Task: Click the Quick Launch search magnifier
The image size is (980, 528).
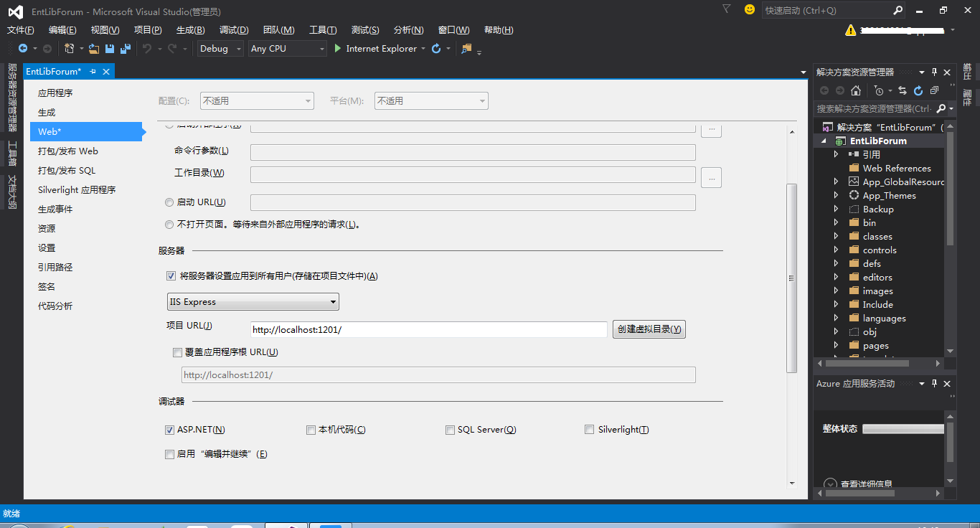Action: pos(897,10)
